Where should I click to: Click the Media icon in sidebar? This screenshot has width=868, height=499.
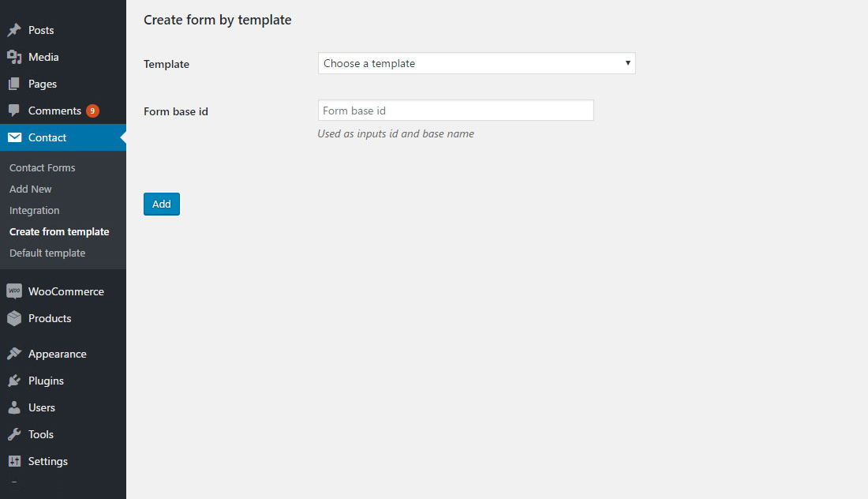(x=14, y=57)
